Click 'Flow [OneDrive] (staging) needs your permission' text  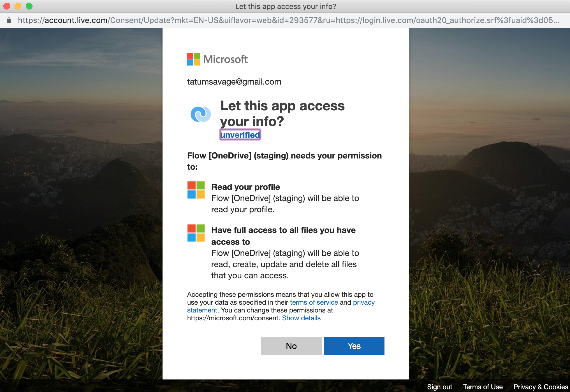click(284, 161)
